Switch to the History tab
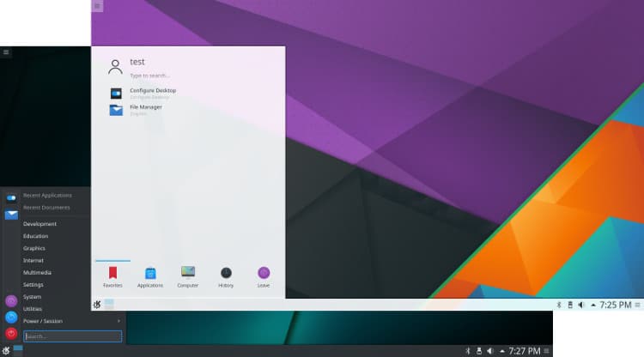The width and height of the screenshot is (644, 357). pos(226,276)
